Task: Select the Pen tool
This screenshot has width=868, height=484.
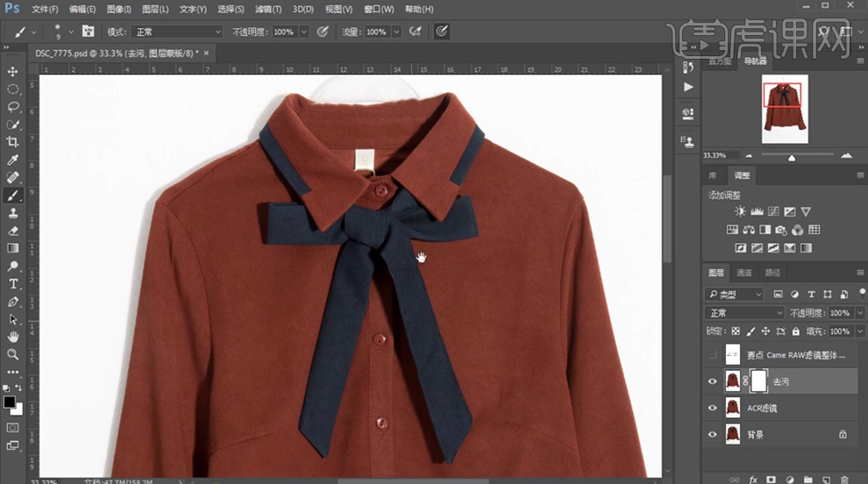Action: click(x=13, y=302)
